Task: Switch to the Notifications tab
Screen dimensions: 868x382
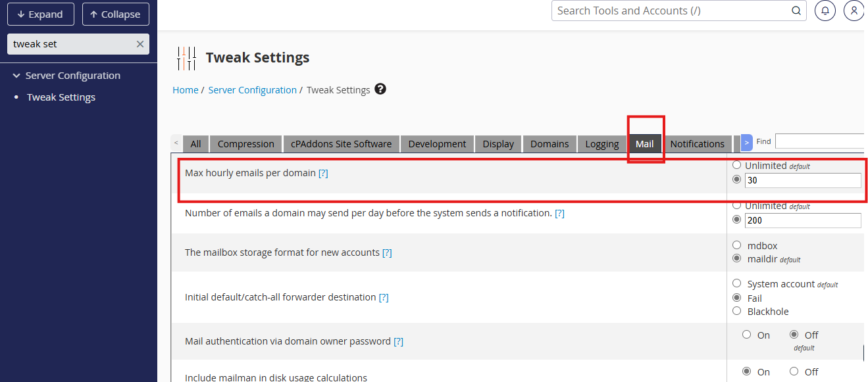Action: click(697, 144)
